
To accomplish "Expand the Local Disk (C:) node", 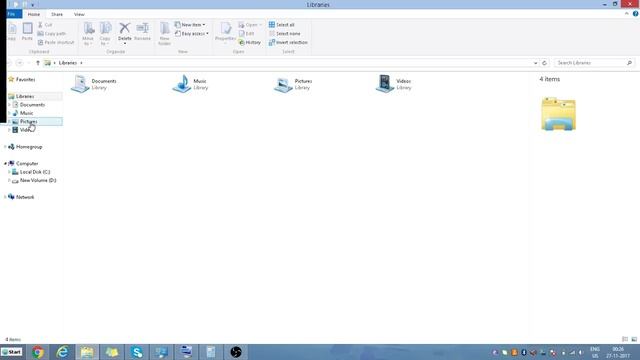I will pos(9,172).
